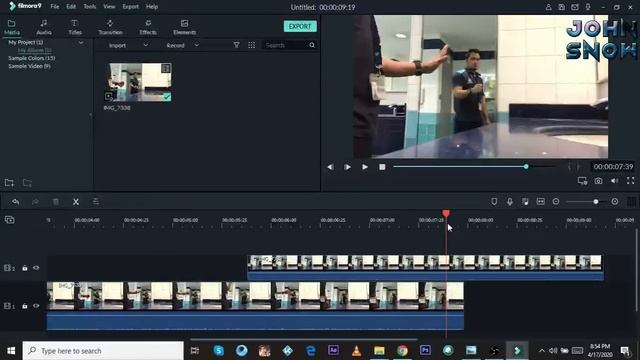This screenshot has width=640, height=360.
Task: Play the preview video
Action: pos(364,167)
